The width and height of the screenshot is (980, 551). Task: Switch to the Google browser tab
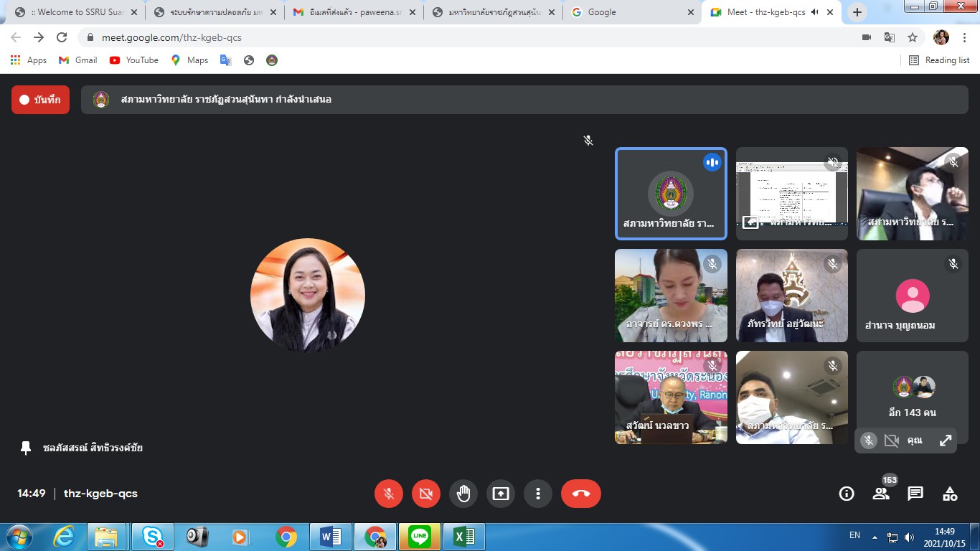point(630,12)
